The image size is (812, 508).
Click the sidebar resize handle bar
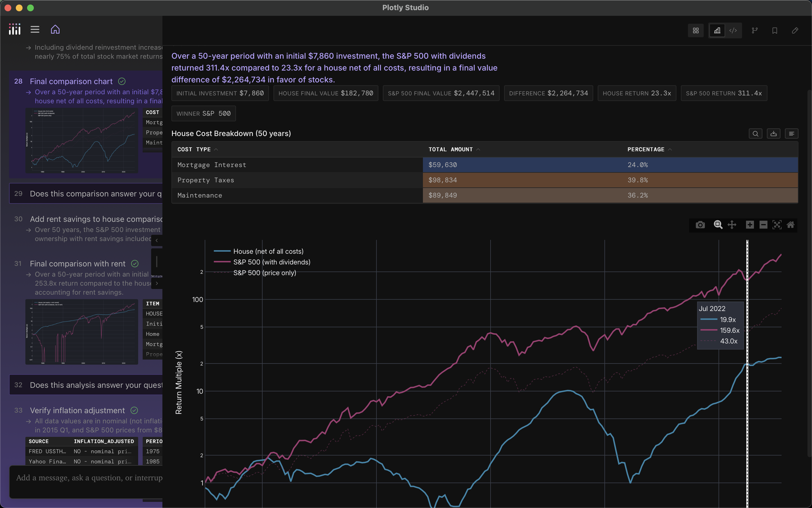[157, 262]
